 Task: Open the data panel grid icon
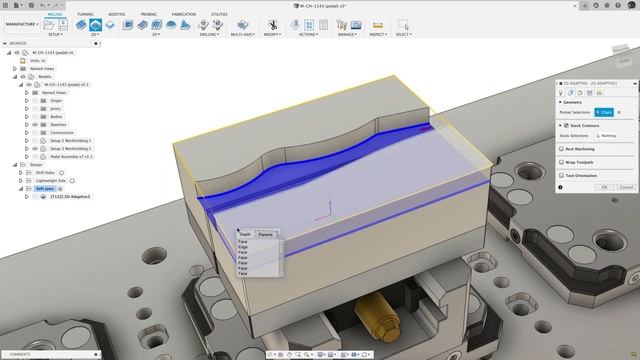click(x=5, y=6)
